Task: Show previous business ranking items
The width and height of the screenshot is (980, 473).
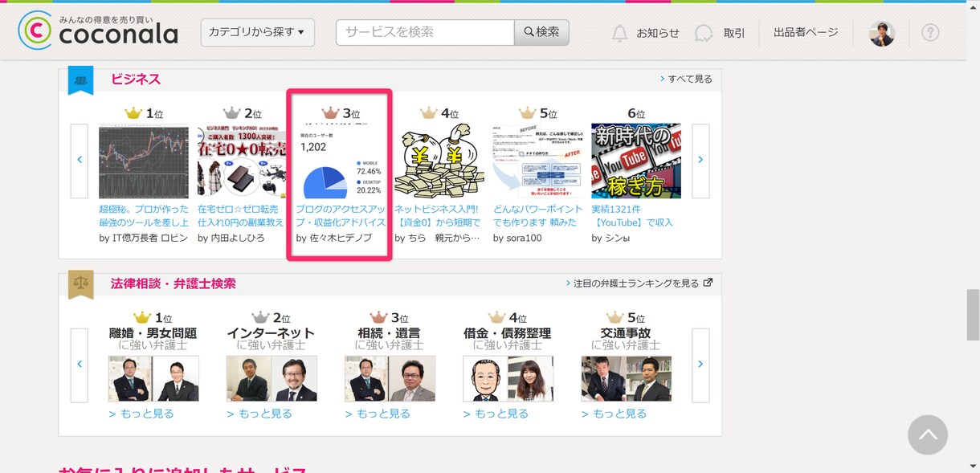Action: [x=80, y=161]
